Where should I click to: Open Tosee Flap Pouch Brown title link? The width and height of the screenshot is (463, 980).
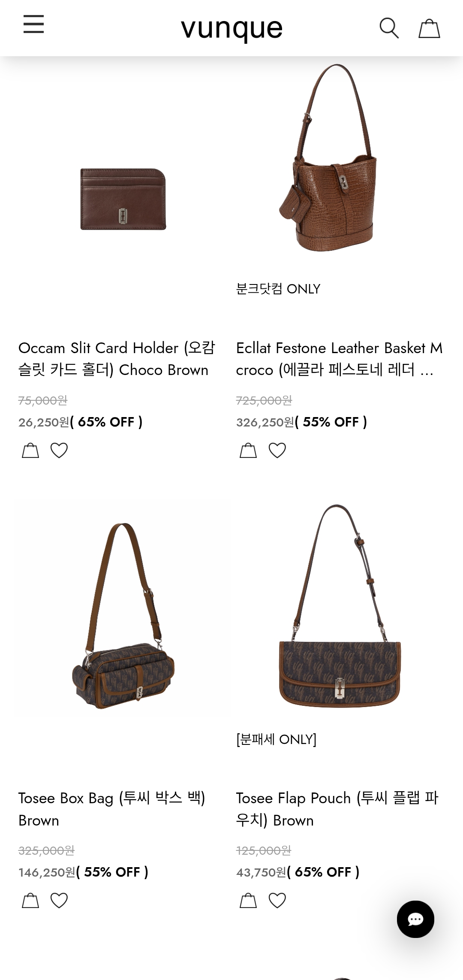pyautogui.click(x=337, y=809)
